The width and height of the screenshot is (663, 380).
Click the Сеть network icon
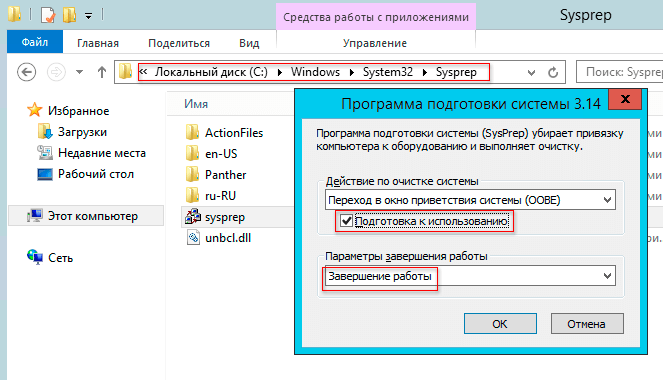tap(35, 257)
